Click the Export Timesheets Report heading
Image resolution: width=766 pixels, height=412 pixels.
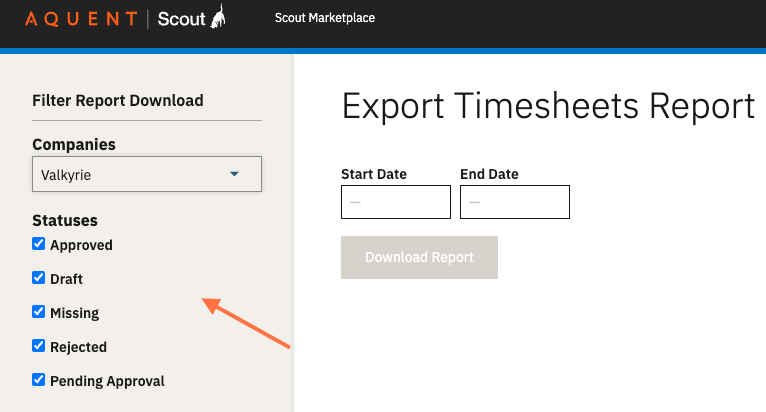(548, 106)
